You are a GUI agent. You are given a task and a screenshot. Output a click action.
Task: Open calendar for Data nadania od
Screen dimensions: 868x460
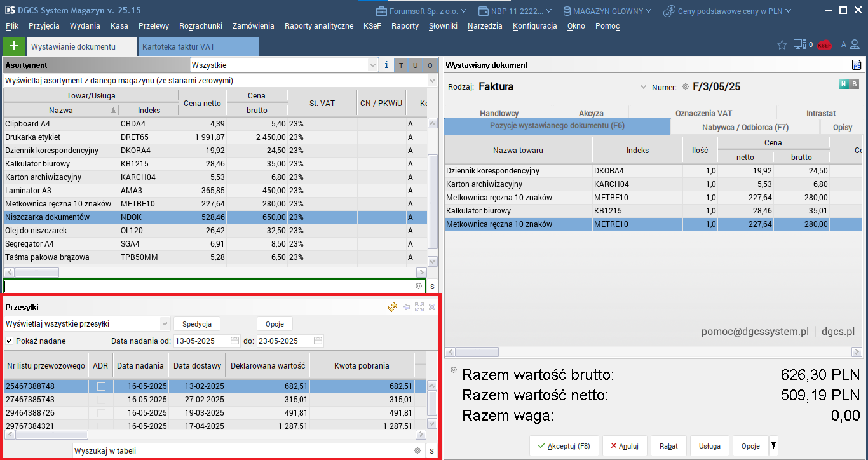[234, 341]
